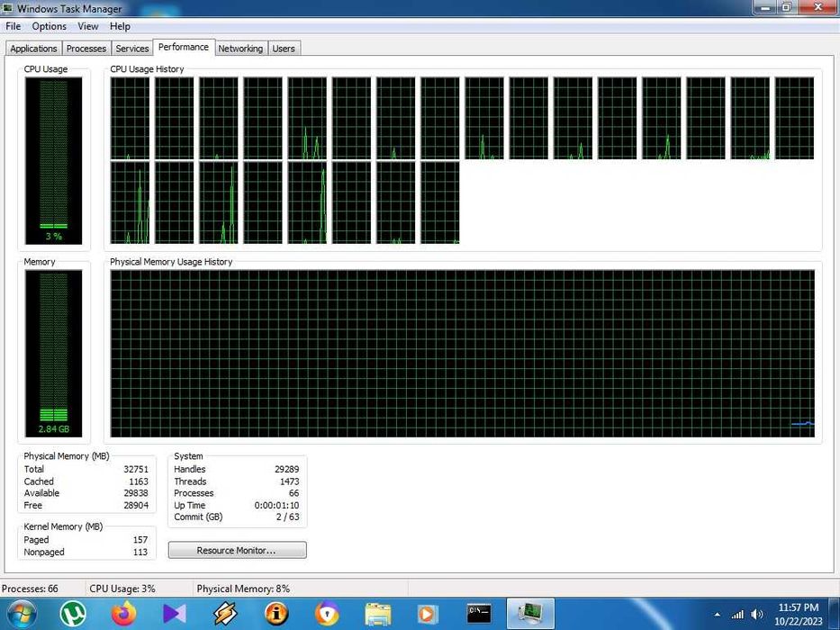This screenshot has width=840, height=630.
Task: Switch to the Networking tab
Action: click(240, 49)
